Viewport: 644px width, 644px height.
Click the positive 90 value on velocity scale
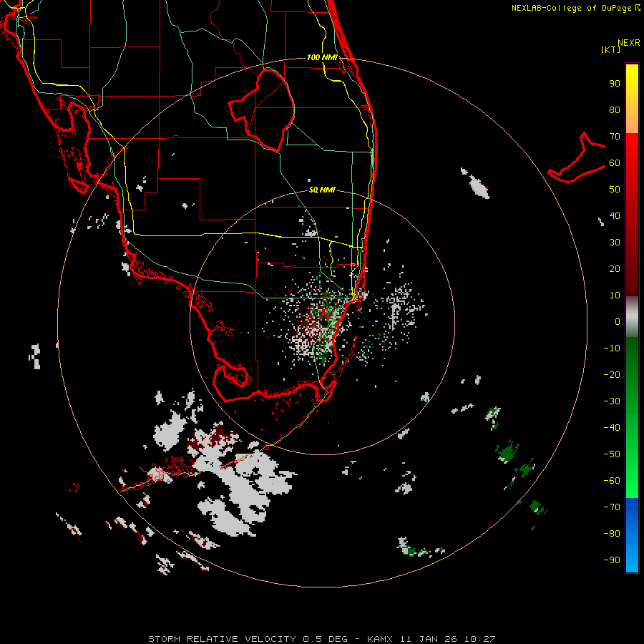coord(615,84)
